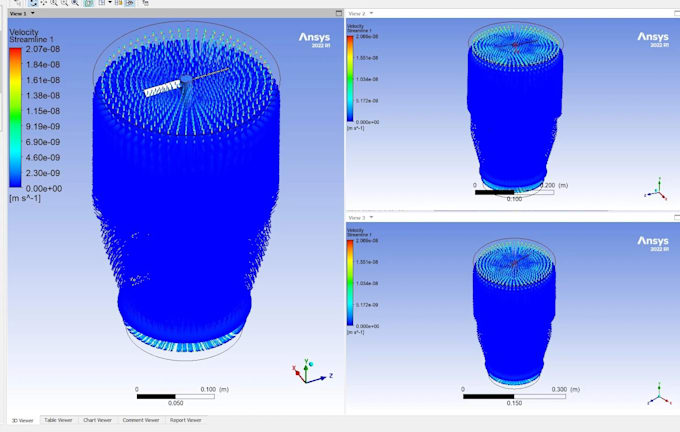Click the legend minimum value 0.00e+00 in View 1
Image resolution: width=680 pixels, height=432 pixels.
coord(43,189)
